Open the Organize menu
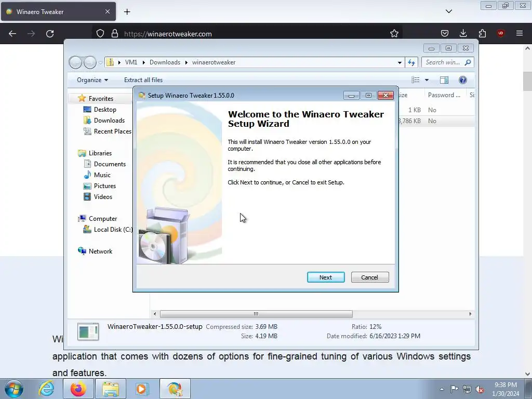This screenshot has width=532, height=399. click(x=92, y=80)
